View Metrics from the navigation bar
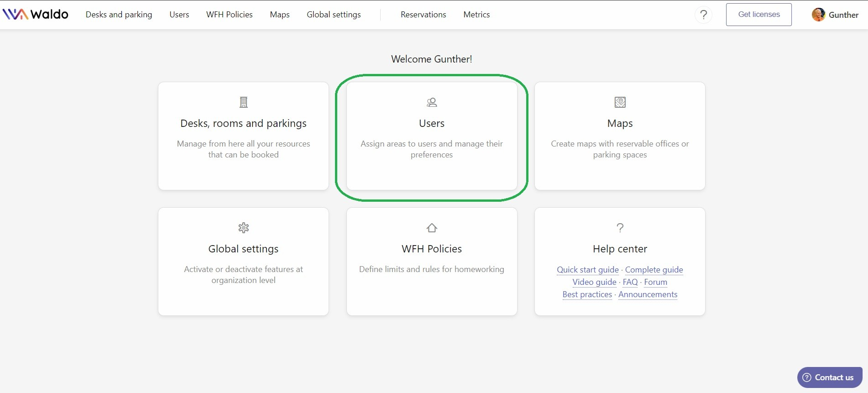This screenshot has width=868, height=393. click(476, 15)
